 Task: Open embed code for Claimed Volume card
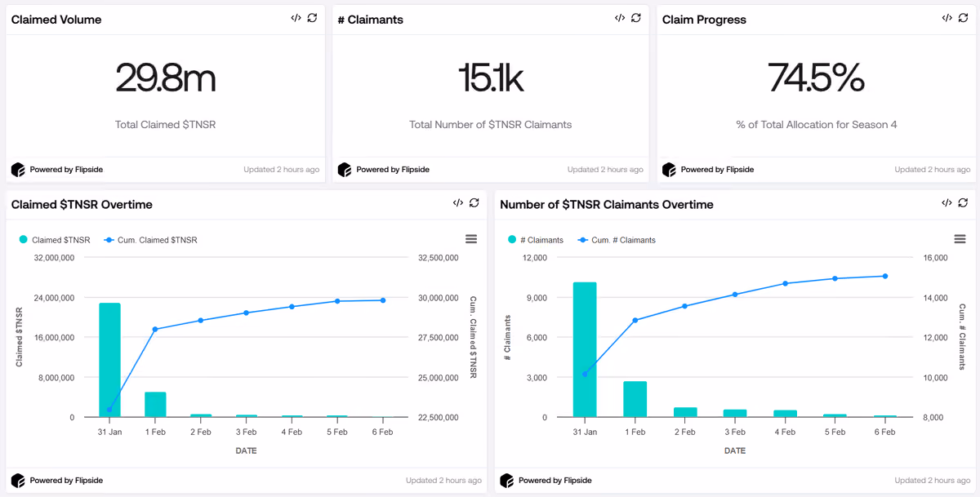[x=296, y=18]
